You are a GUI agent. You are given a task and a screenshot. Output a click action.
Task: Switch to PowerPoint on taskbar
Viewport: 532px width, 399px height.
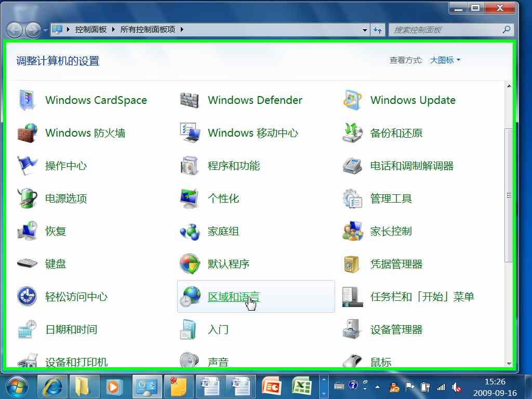pyautogui.click(x=271, y=387)
